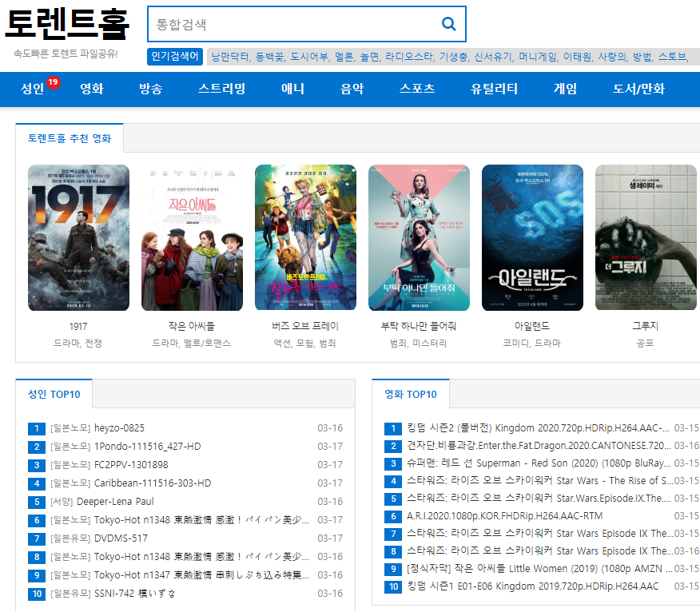Open rank 4 스타워즈 entry in 영화 TOP10
The image size is (700, 612).
pyautogui.click(x=542, y=481)
